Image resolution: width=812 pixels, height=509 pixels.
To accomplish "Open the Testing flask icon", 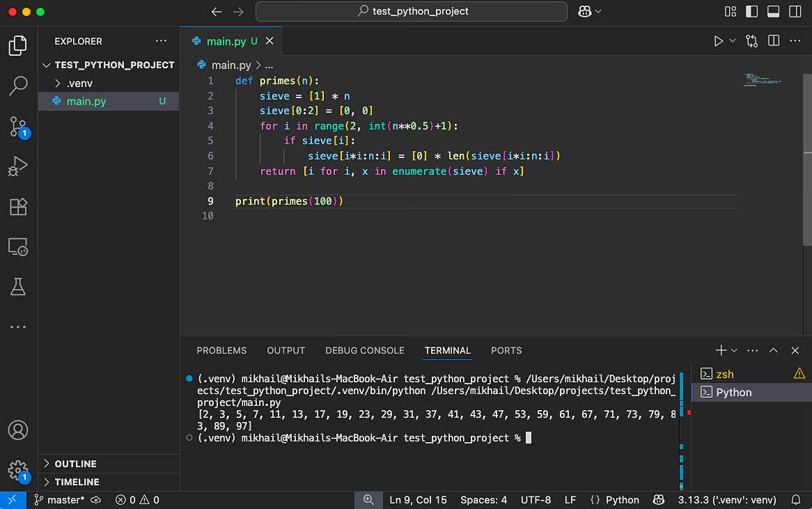I will coord(18,286).
